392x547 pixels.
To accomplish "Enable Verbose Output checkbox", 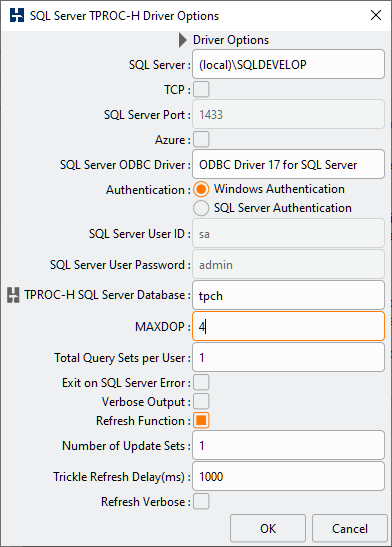I will point(201,401).
